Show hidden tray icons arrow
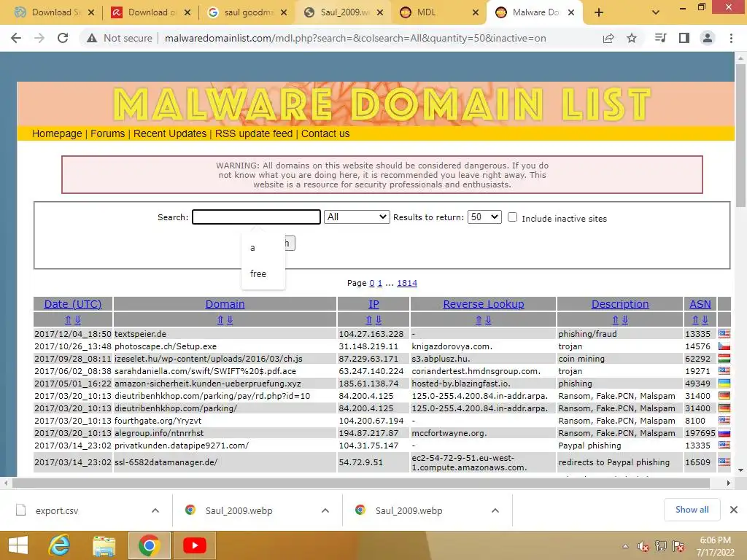Viewport: 747px width, 560px height. 625,547
